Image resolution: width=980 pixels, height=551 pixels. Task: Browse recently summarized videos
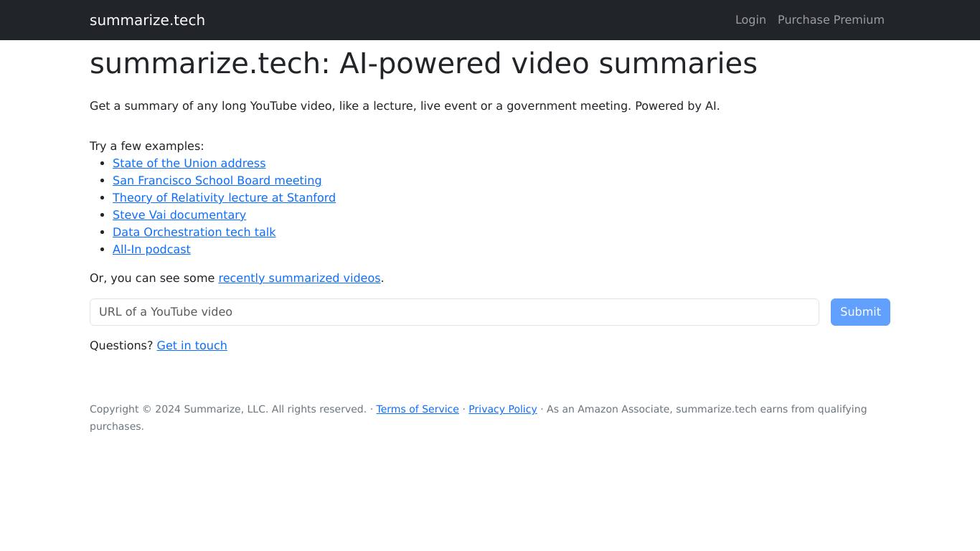click(x=299, y=278)
